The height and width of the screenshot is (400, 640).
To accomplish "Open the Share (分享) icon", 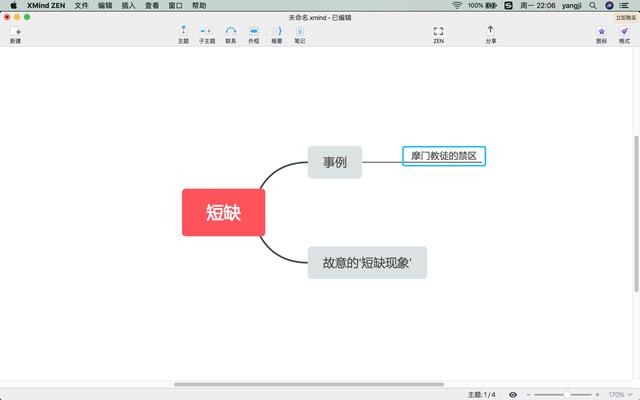I will coord(491,35).
